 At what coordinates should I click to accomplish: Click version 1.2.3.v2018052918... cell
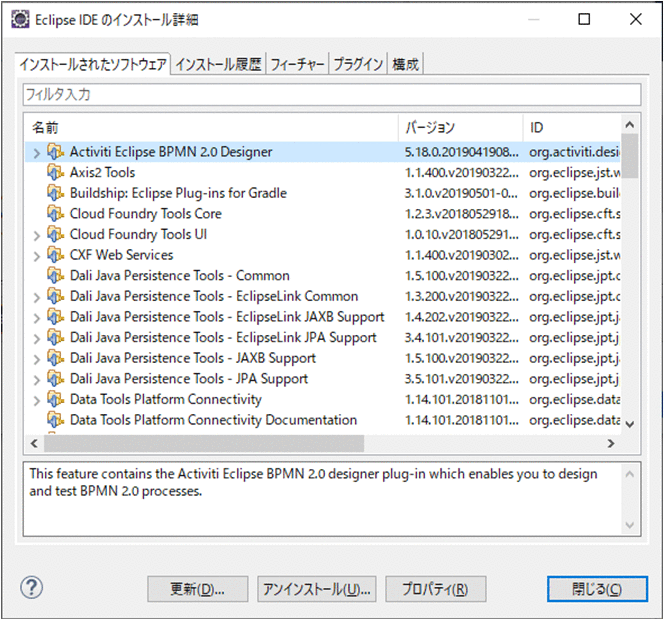462,213
